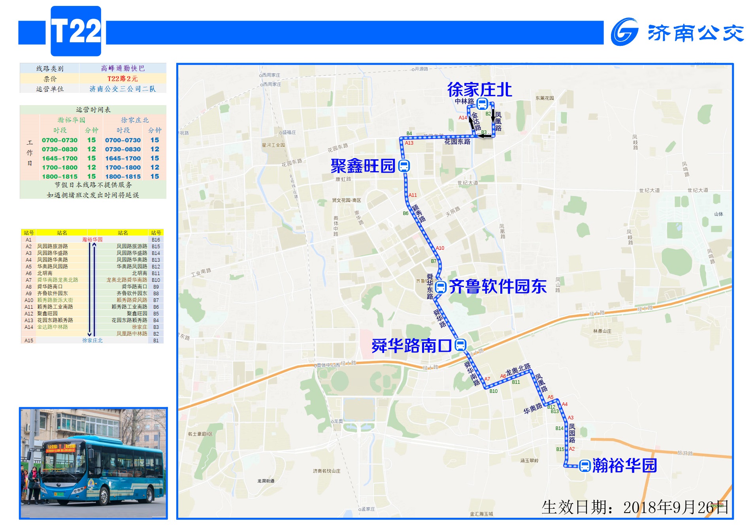This screenshot has width=756, height=532.
Task: Select the operator cell 济南公交三公司二队
Action: point(123,89)
